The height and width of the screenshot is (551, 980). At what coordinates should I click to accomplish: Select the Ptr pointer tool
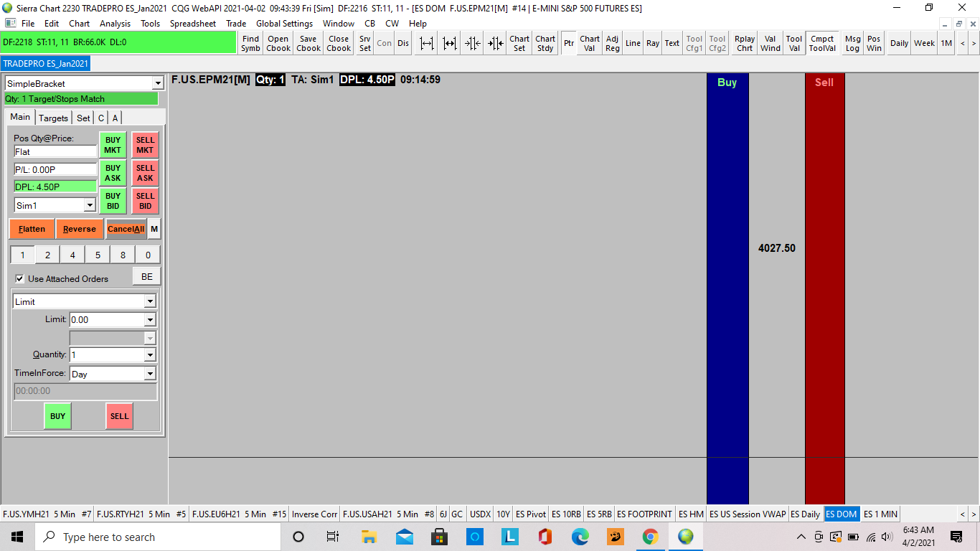[569, 43]
